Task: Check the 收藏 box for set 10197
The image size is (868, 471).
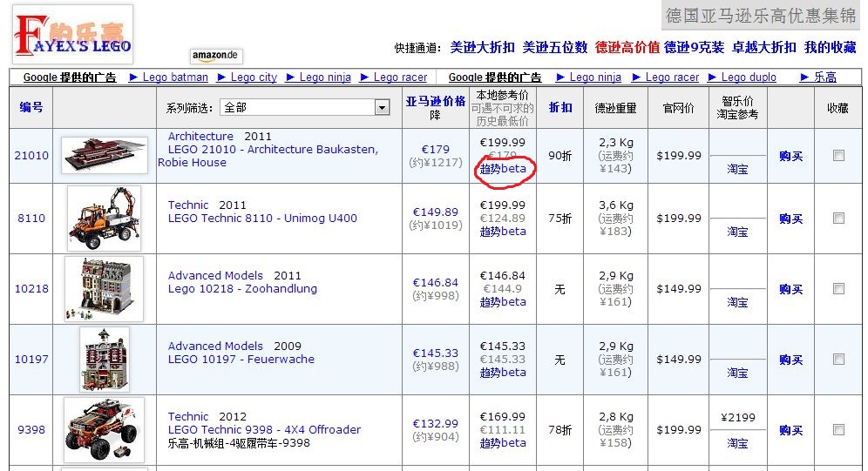Action: click(x=838, y=359)
